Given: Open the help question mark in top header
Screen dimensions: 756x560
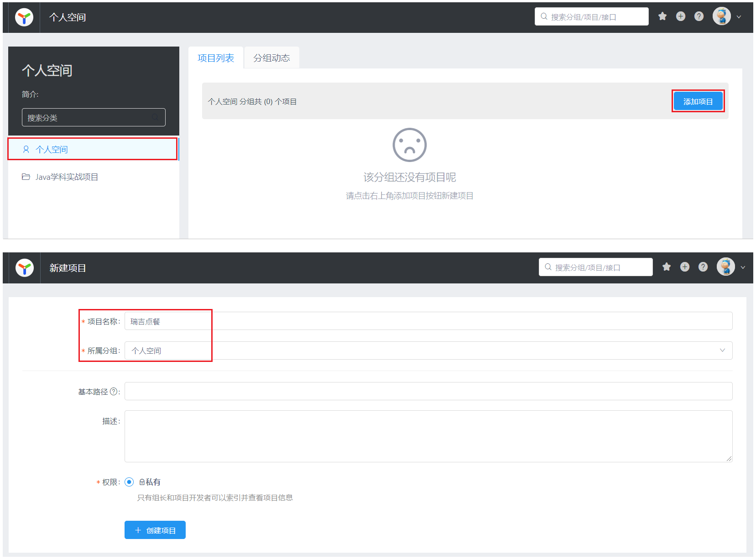Looking at the screenshot, I should point(699,16).
